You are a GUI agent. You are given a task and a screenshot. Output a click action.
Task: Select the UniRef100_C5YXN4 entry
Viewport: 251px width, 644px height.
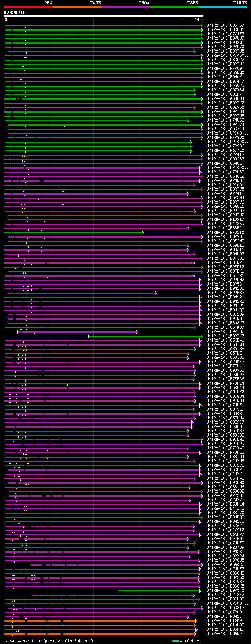click(x=225, y=198)
